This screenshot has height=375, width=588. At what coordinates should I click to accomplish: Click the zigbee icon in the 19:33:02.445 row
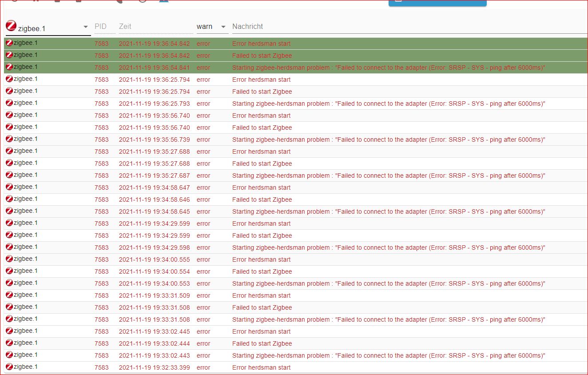tap(9, 331)
